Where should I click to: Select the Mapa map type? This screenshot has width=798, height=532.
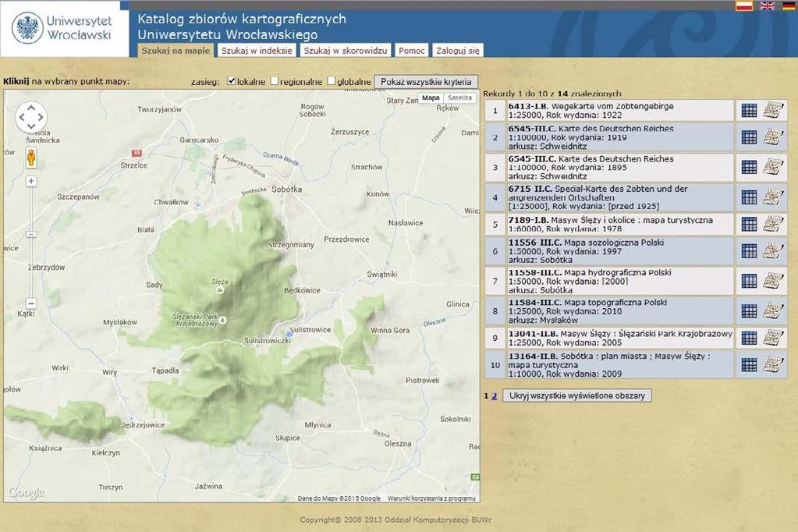(431, 98)
